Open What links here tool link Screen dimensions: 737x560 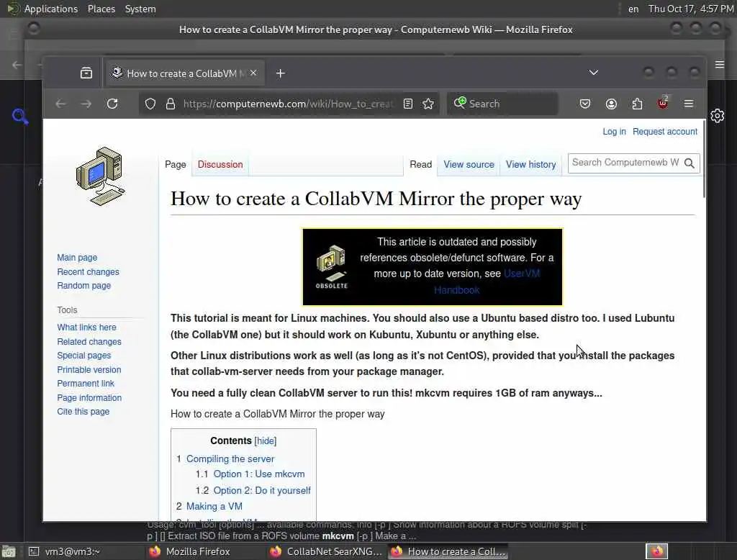[86, 328]
